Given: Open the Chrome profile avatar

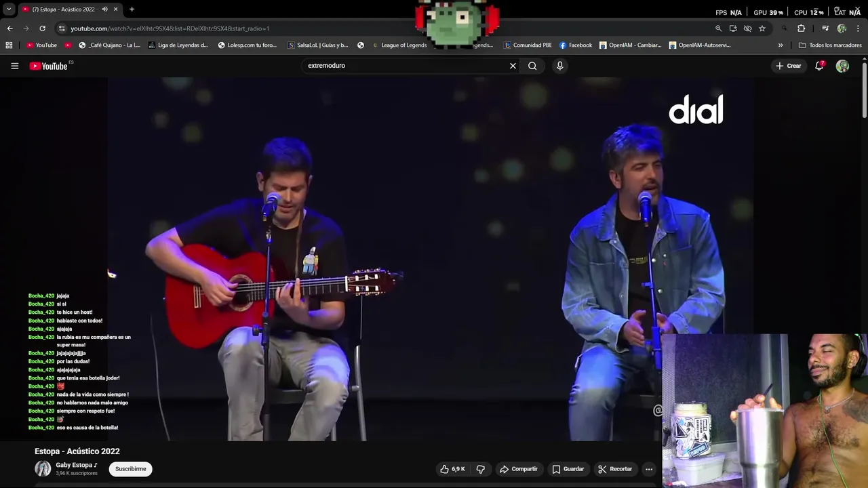Looking at the screenshot, I should click(x=842, y=28).
